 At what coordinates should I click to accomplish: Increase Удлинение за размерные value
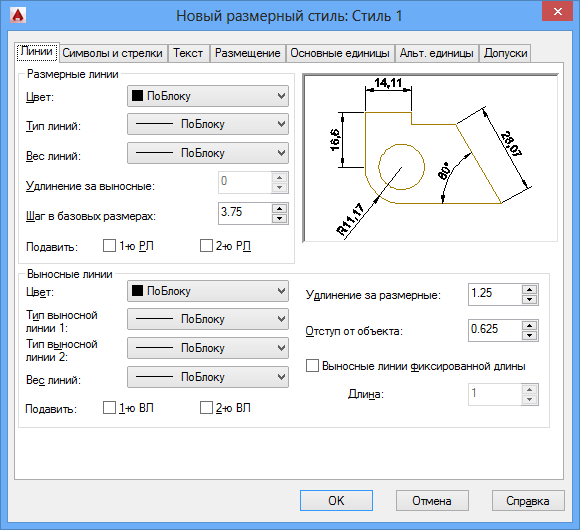530,290
